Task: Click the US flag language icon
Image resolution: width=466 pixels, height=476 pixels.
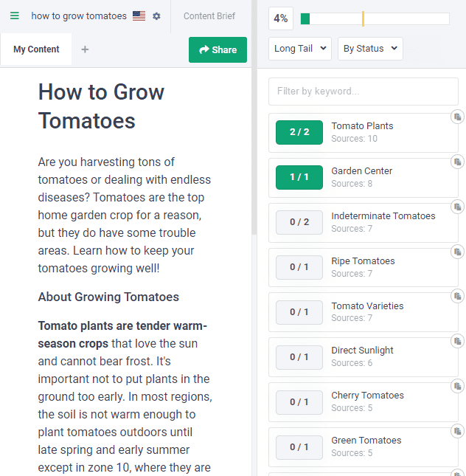Action: coord(139,15)
